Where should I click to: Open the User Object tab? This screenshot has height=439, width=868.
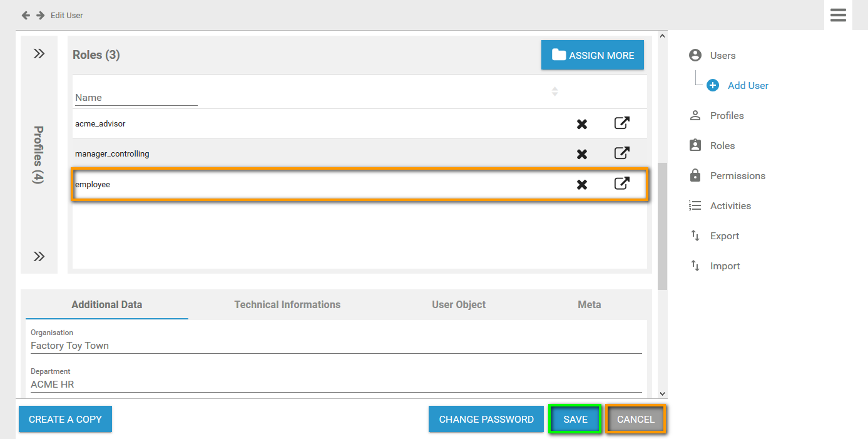[459, 304]
